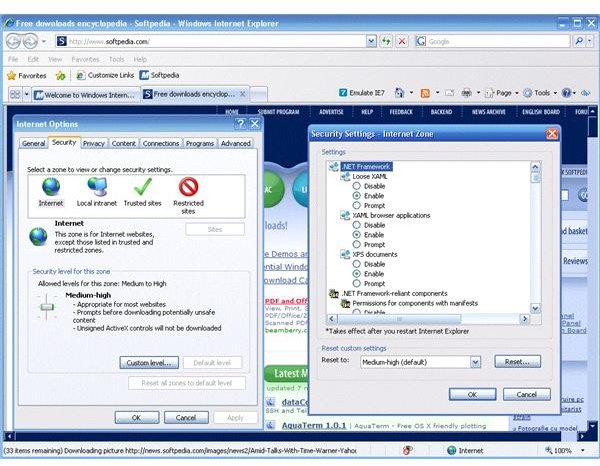Click the Reset button in Security Settings
This screenshot has height=466, width=600.
coord(518,362)
